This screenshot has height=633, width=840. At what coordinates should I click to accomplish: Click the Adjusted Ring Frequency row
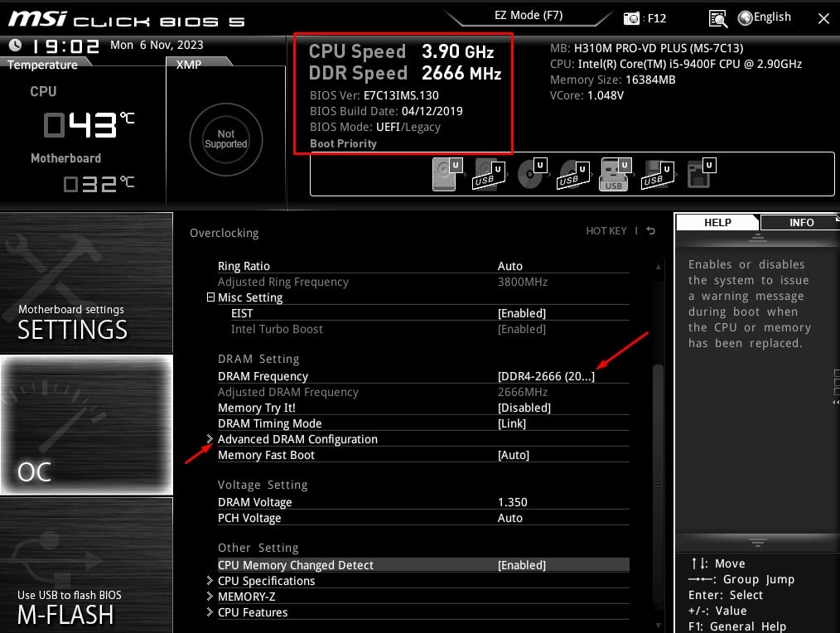(423, 282)
